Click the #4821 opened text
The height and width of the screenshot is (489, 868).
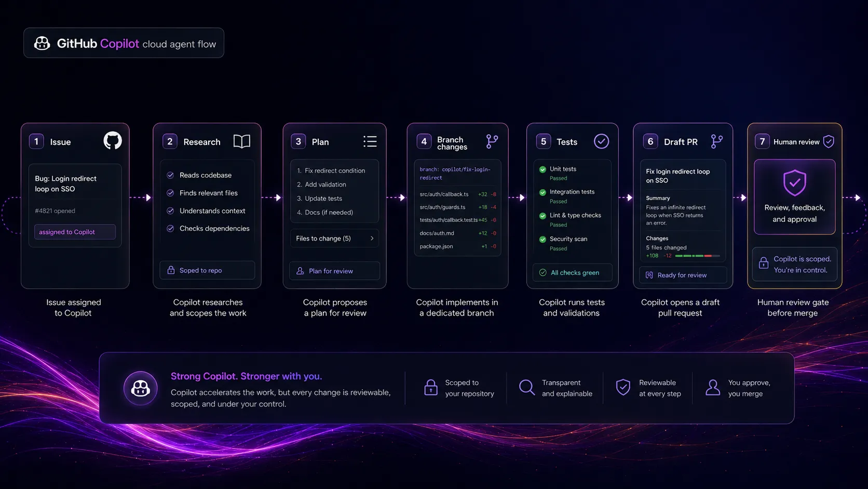[x=55, y=210]
